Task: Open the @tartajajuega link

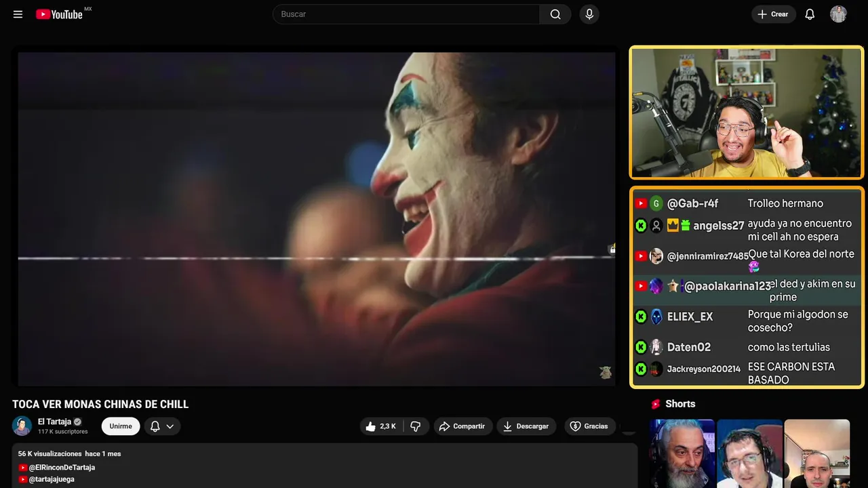Action: [52, 479]
